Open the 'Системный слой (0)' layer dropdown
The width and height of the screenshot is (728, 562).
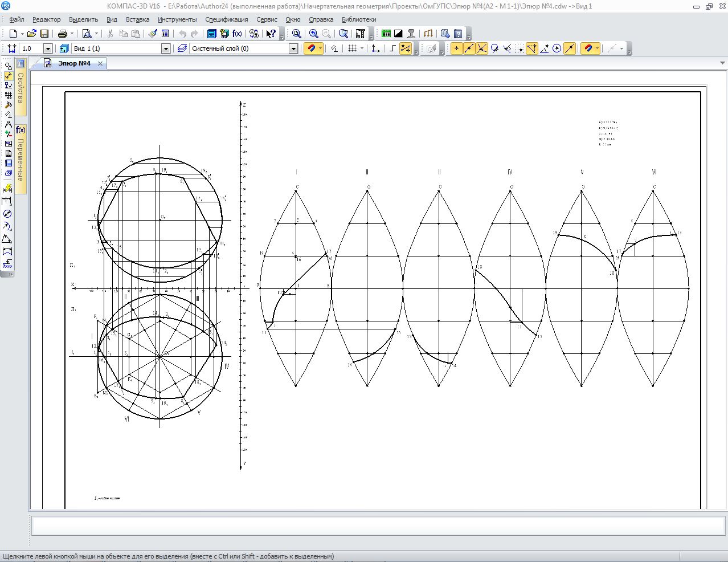pos(293,49)
